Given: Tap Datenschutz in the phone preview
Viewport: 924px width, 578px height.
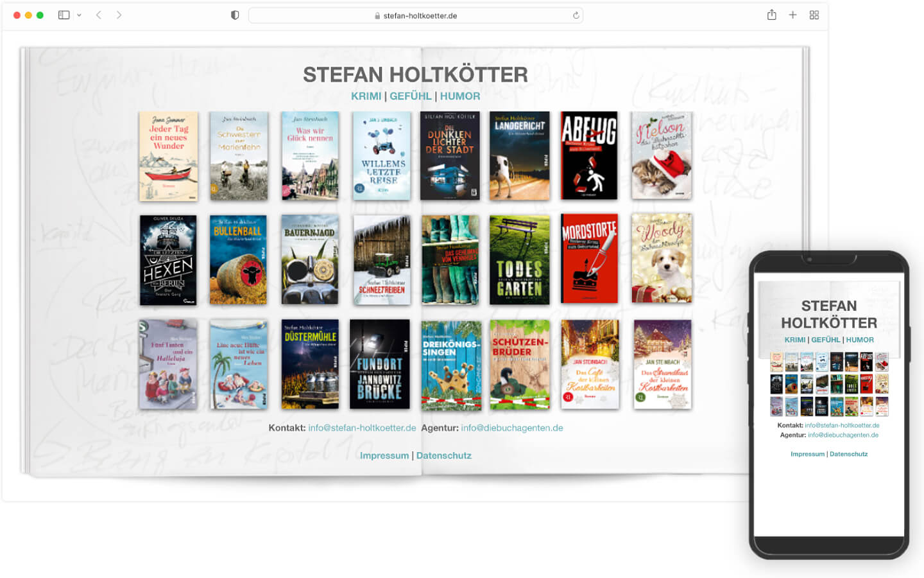Looking at the screenshot, I should point(848,454).
